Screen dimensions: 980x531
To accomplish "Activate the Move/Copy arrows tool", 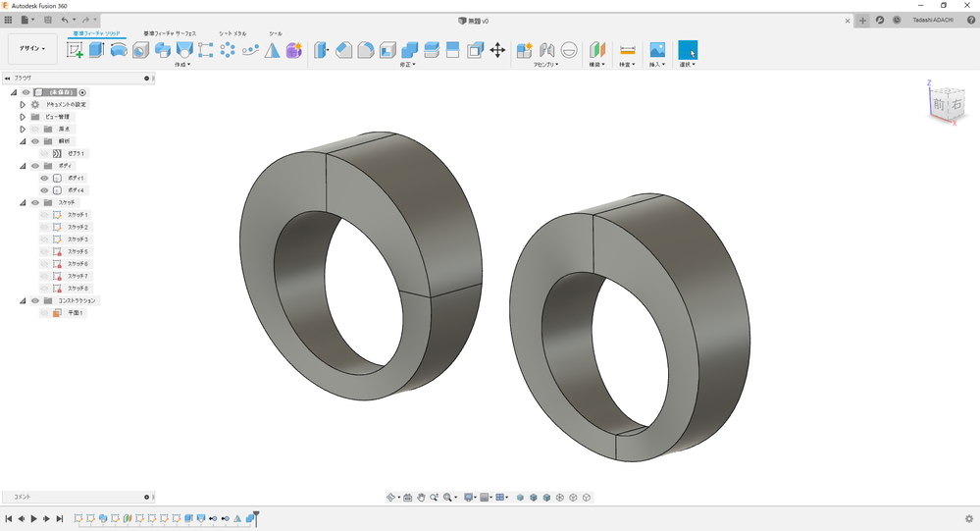I will (x=497, y=50).
